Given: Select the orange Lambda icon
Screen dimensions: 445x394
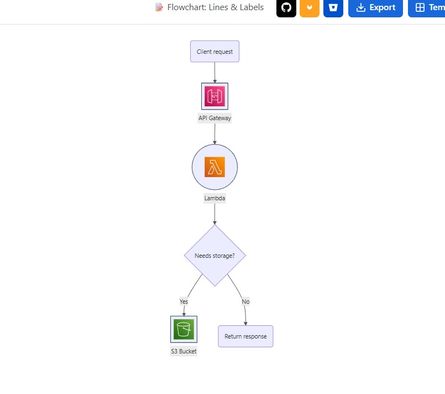Looking at the screenshot, I should pos(215,167).
